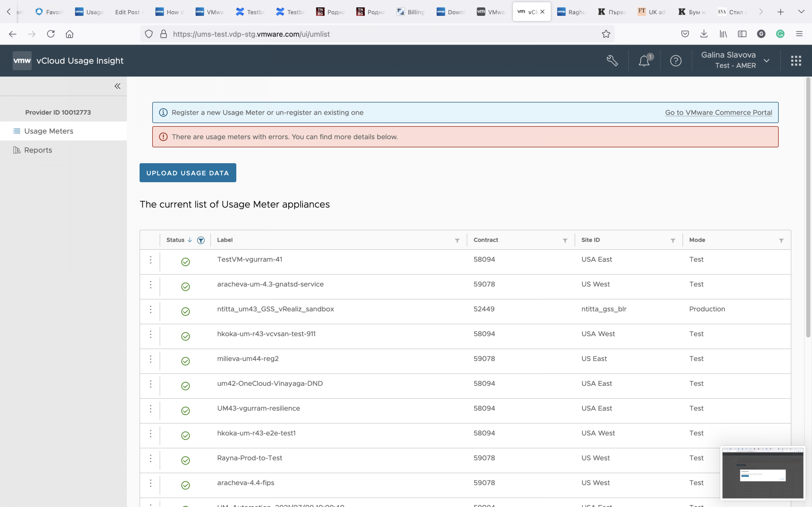Open the Label column filter icon
Image resolution: width=812 pixels, height=507 pixels.
click(x=457, y=241)
